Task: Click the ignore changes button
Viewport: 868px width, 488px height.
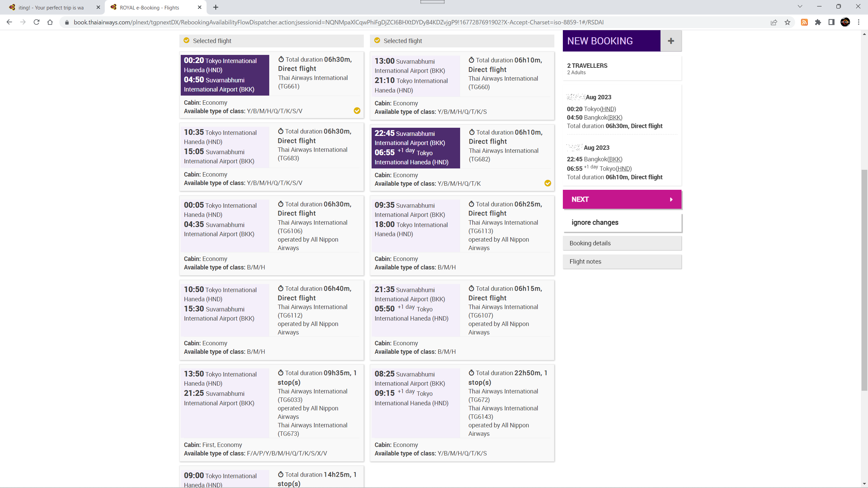Action: (x=623, y=223)
